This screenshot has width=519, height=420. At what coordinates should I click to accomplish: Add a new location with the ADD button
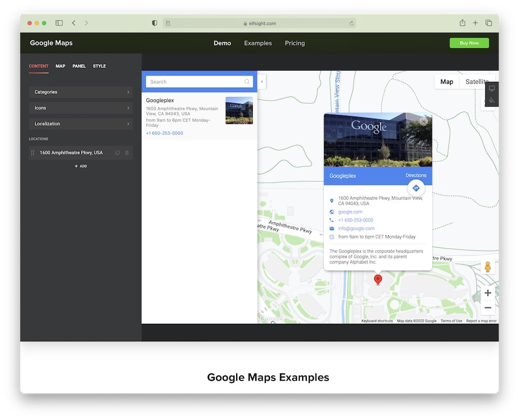pos(81,166)
